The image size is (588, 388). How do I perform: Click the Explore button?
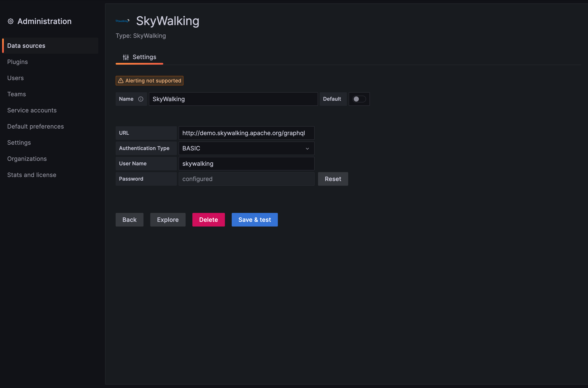click(168, 220)
